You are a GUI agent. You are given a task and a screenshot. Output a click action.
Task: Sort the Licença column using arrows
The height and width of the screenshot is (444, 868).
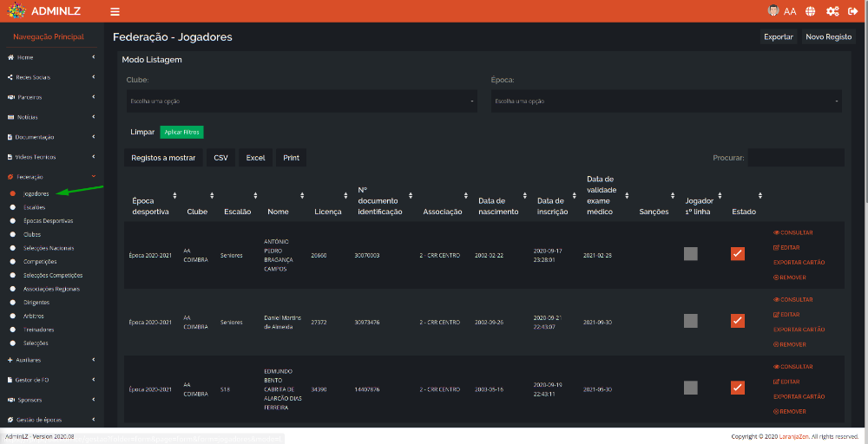(x=346, y=195)
